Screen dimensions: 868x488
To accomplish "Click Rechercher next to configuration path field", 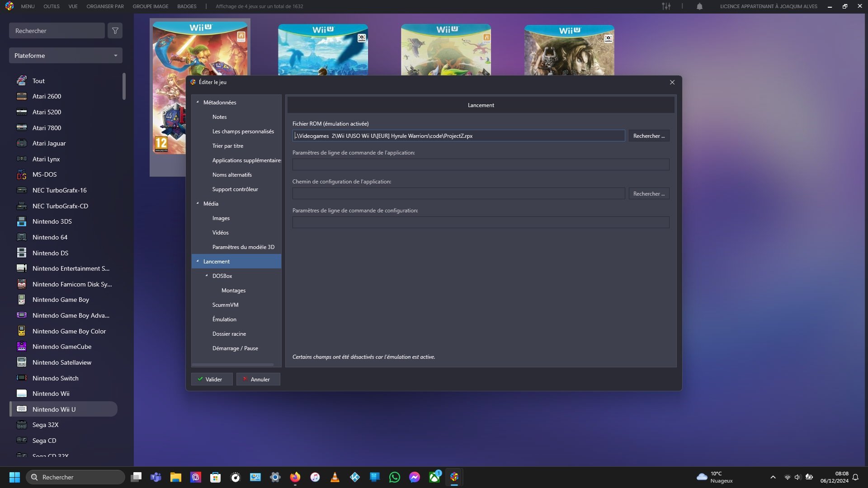I will click(x=649, y=193).
